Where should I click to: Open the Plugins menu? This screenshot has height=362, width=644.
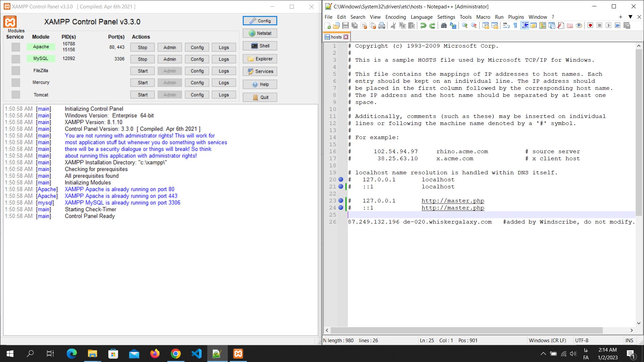click(x=516, y=17)
